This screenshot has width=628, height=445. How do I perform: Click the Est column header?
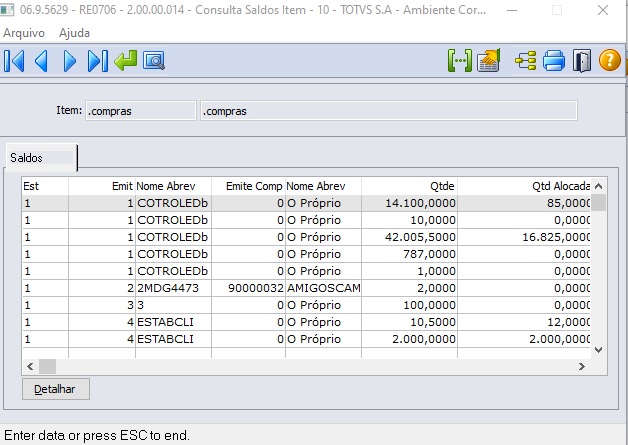[x=45, y=186]
